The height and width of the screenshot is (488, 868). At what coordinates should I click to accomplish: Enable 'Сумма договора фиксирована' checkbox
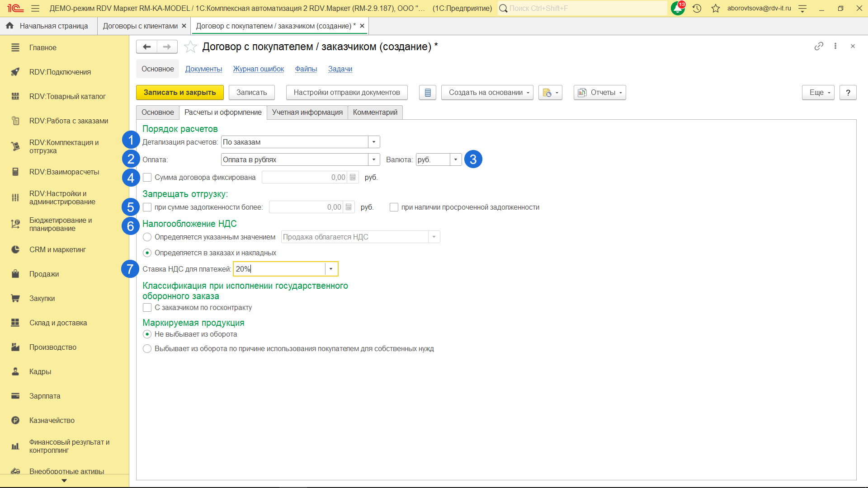click(x=147, y=178)
